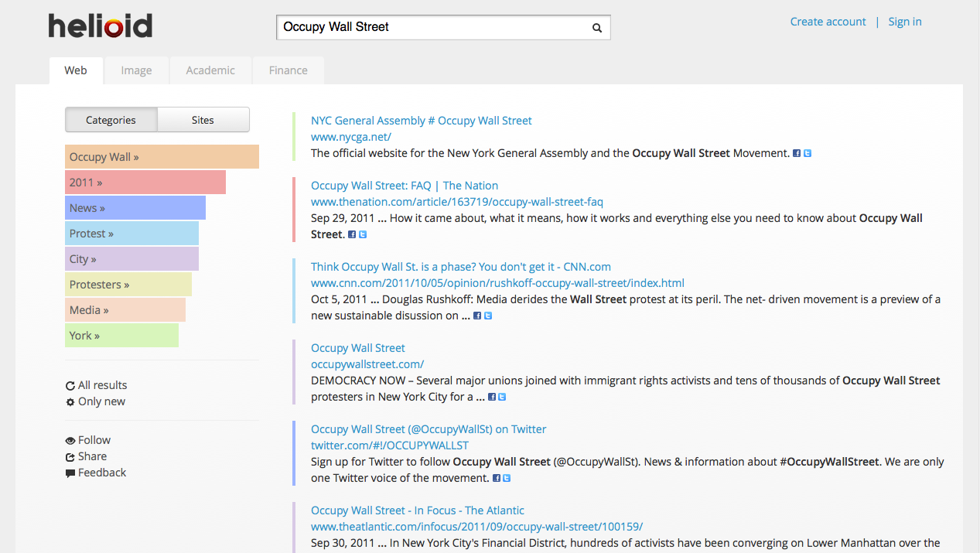The width and height of the screenshot is (980, 553).
Task: Tweet the NYC General Assembly result
Action: click(808, 153)
